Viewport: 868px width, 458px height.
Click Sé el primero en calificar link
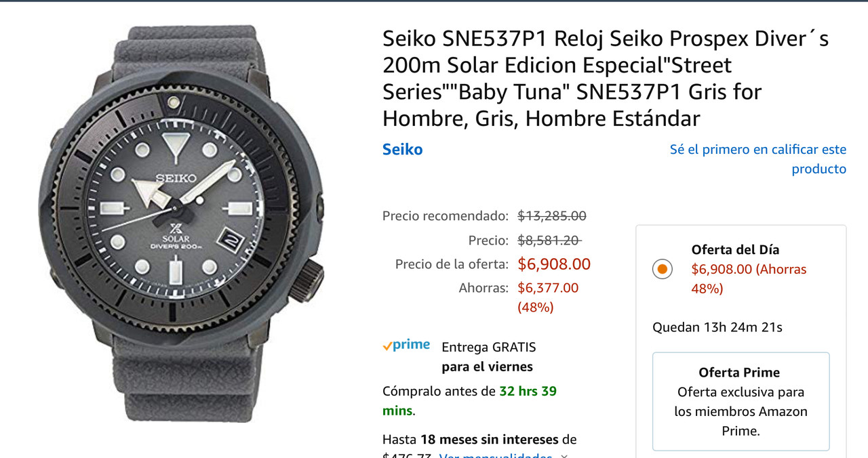(758, 159)
